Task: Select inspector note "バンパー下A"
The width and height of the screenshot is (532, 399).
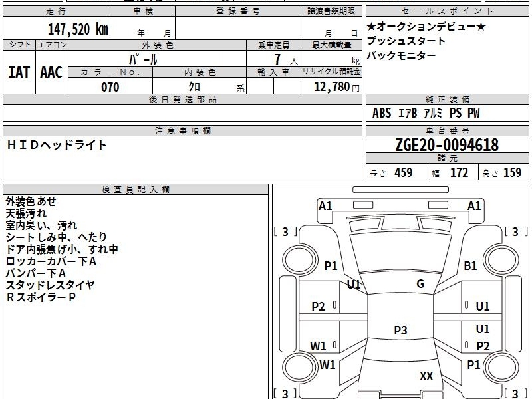Action: [36, 273]
